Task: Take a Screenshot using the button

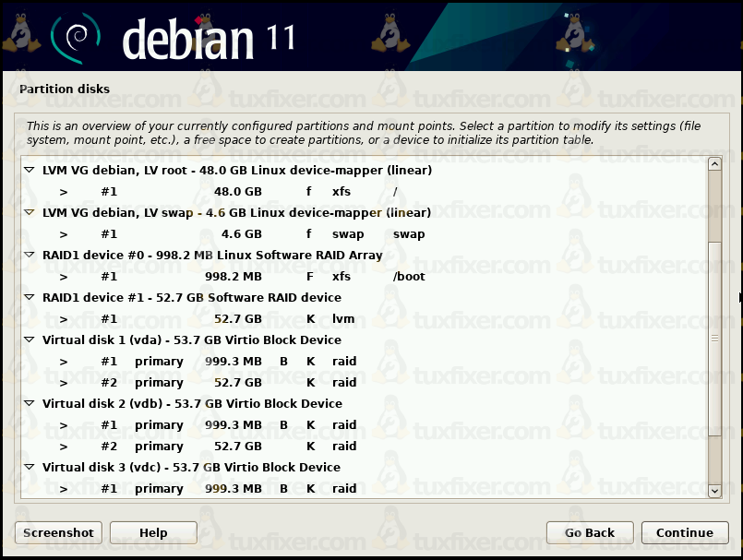Action: (x=58, y=533)
